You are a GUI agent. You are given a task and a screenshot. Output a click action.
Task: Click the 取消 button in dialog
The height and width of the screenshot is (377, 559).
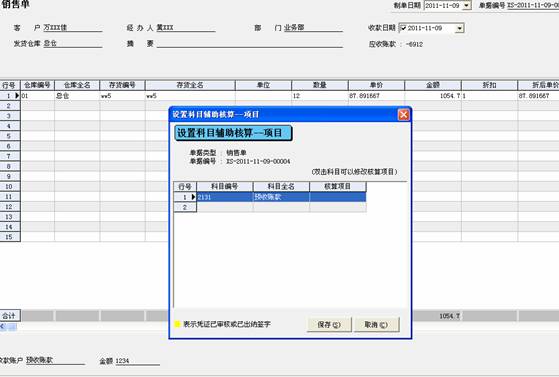click(376, 325)
